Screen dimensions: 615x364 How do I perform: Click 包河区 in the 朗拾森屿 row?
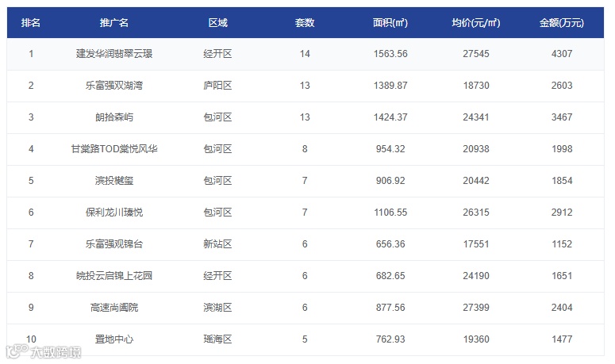pyautogui.click(x=217, y=117)
